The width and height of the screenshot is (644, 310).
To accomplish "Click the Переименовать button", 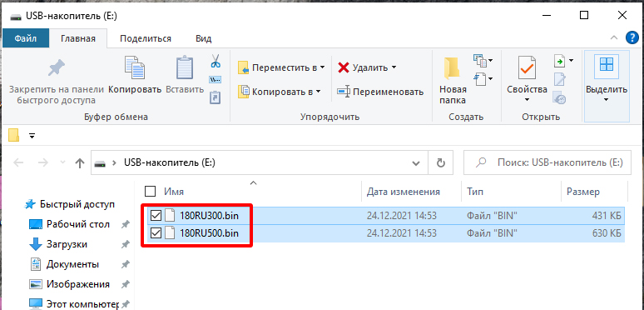I will [x=380, y=92].
